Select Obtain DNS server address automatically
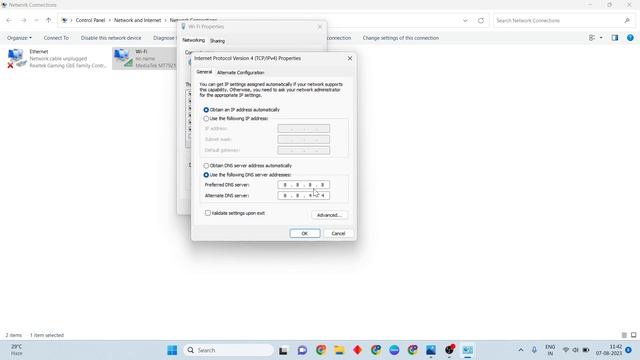 pos(206,166)
